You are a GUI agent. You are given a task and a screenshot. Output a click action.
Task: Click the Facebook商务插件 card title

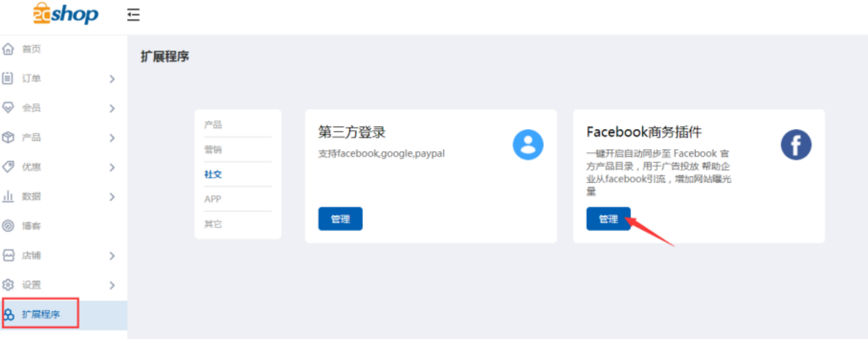644,132
